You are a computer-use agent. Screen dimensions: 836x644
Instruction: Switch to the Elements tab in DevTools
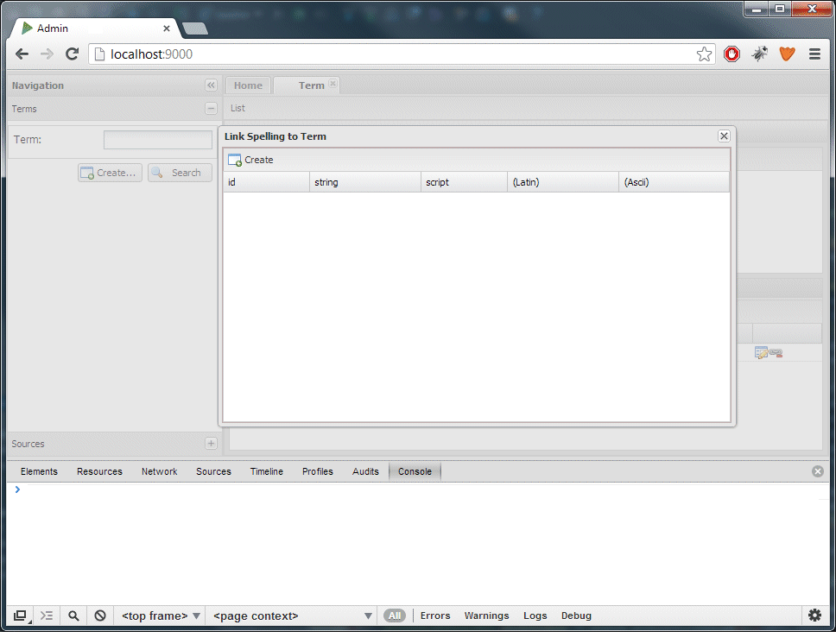(39, 471)
